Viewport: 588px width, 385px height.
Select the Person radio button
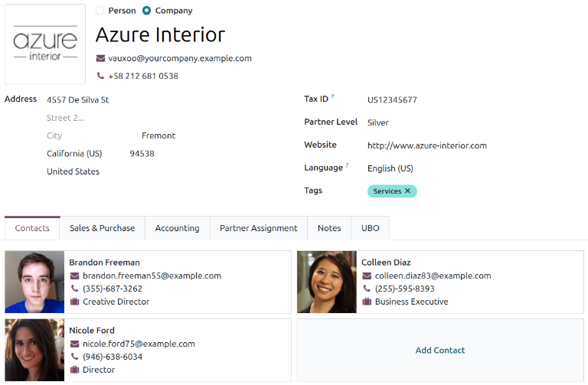[x=100, y=11]
